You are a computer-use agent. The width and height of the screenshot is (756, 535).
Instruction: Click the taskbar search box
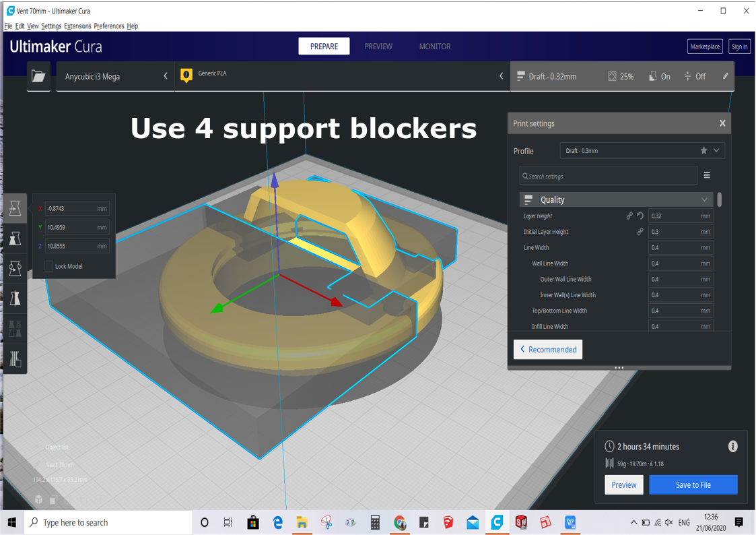(108, 522)
